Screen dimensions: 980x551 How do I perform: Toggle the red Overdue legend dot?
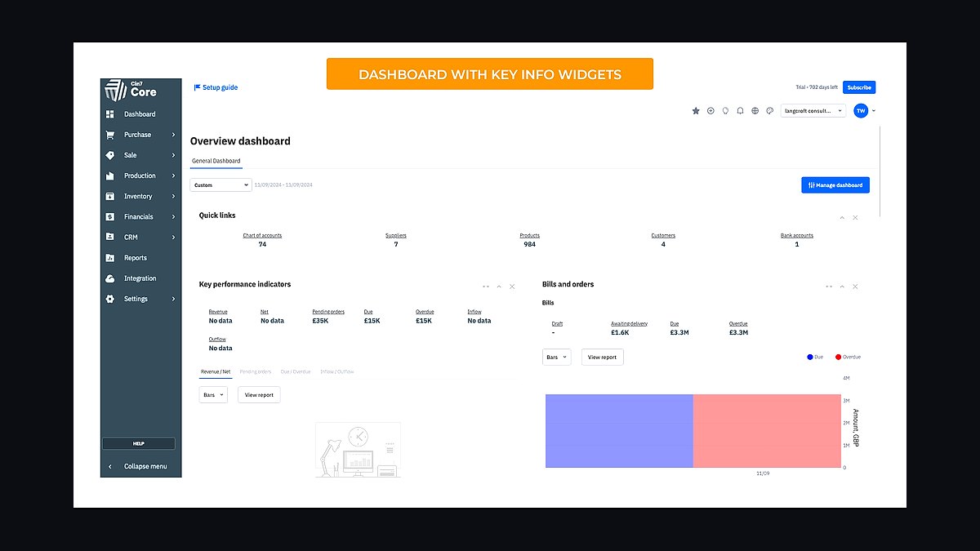coord(839,357)
